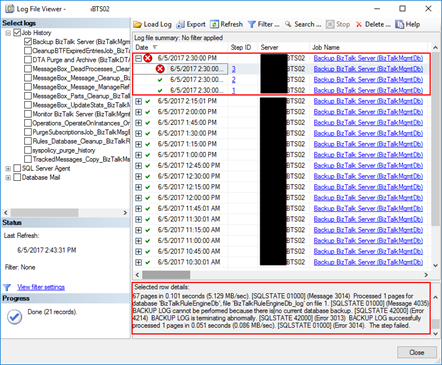Image resolution: width=442 pixels, height=365 pixels.
Task: Expand the 6/5/2017 2:00:00 PM entry
Action: coord(138,112)
